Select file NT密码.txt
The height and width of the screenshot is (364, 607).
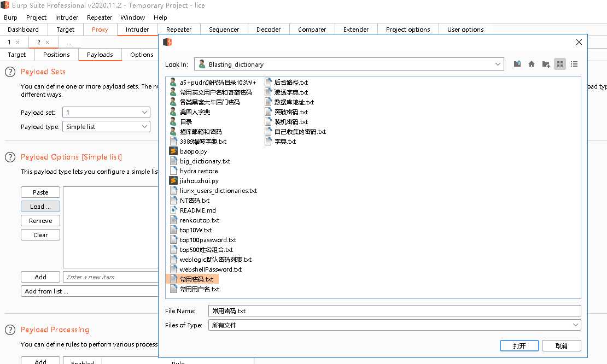pyautogui.click(x=190, y=201)
